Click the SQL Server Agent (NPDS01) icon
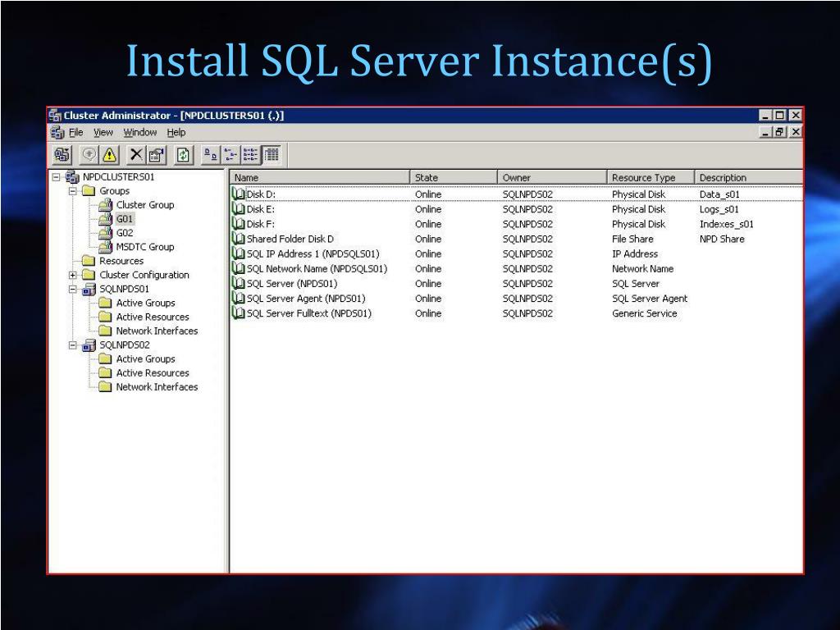 pos(238,299)
